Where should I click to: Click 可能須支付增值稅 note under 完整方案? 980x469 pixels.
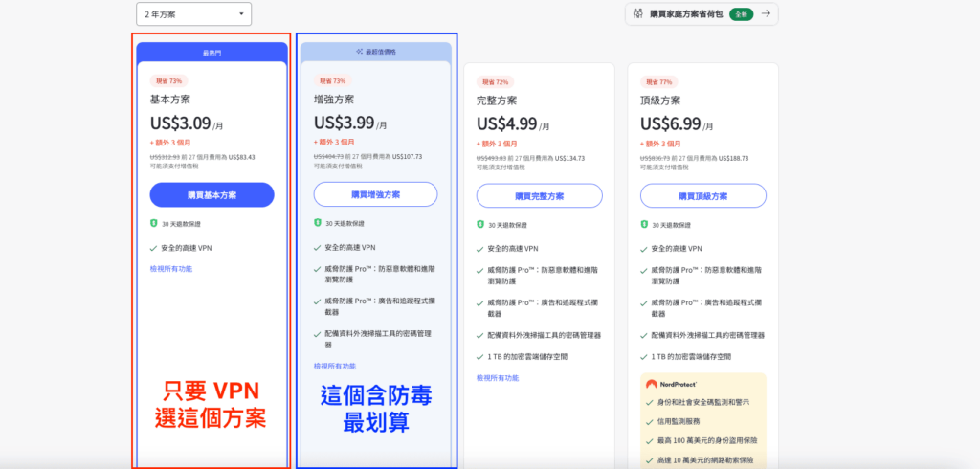click(x=501, y=167)
